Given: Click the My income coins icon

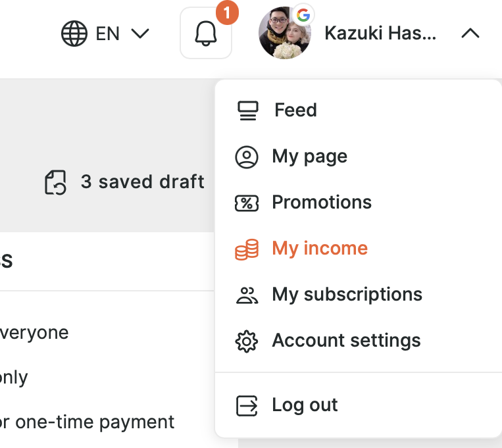Looking at the screenshot, I should (247, 249).
